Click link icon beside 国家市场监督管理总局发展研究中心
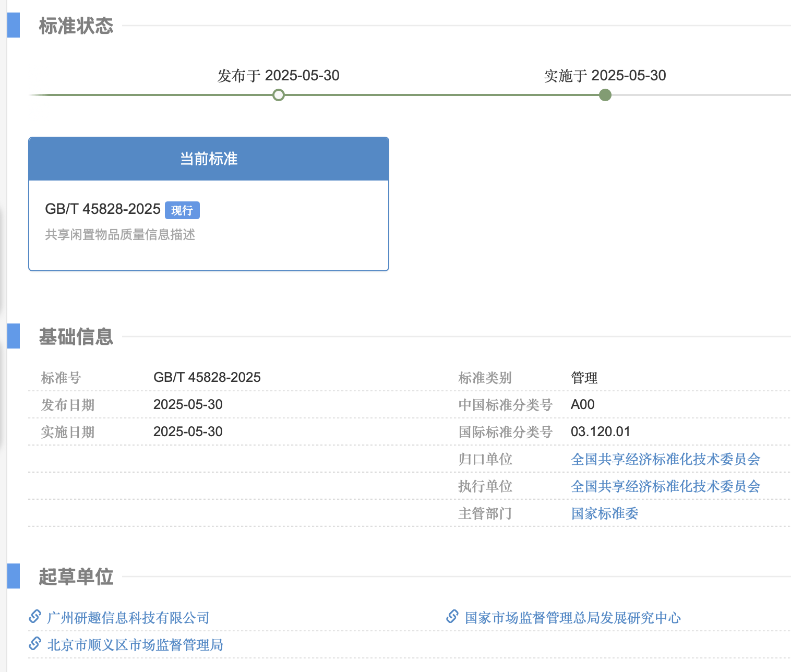This screenshot has height=672, width=791. click(x=452, y=617)
